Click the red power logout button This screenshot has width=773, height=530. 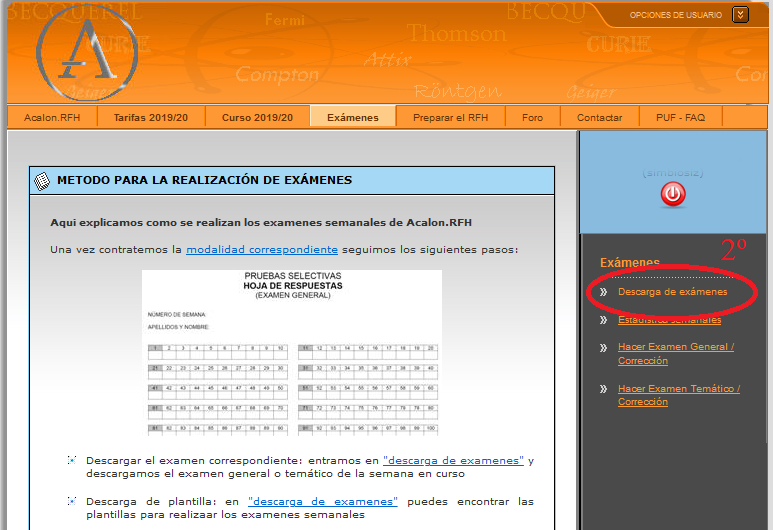click(673, 195)
